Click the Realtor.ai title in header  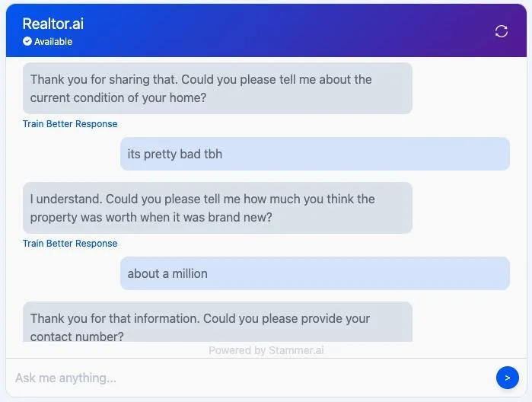click(53, 24)
